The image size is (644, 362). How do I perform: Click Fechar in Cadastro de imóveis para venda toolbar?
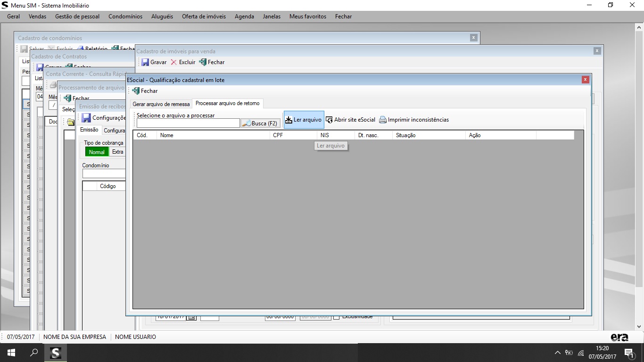[212, 62]
